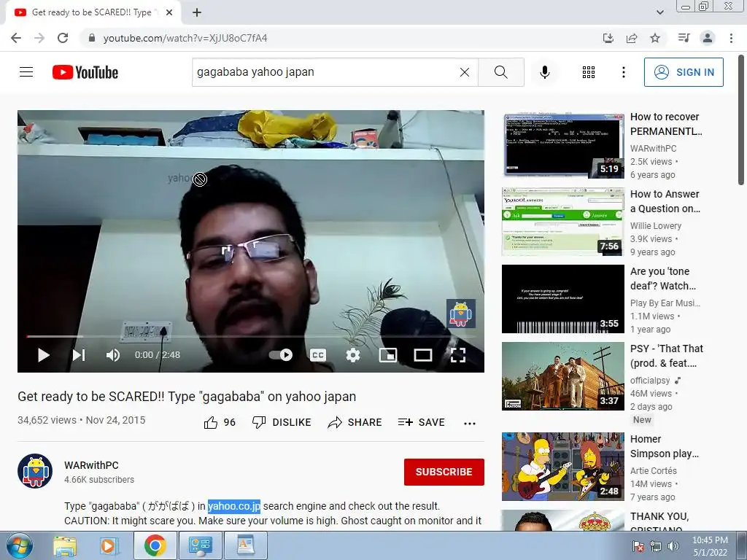This screenshot has height=560, width=747.
Task: Enter full screen video
Action: pyautogui.click(x=458, y=355)
